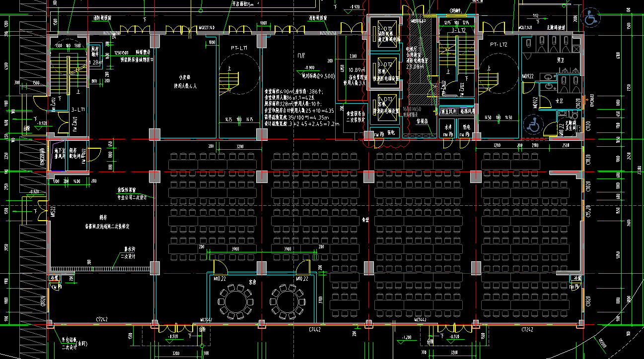Select the spiral staircase under PT-LT2
The height and width of the screenshot is (359, 644).
point(498,74)
